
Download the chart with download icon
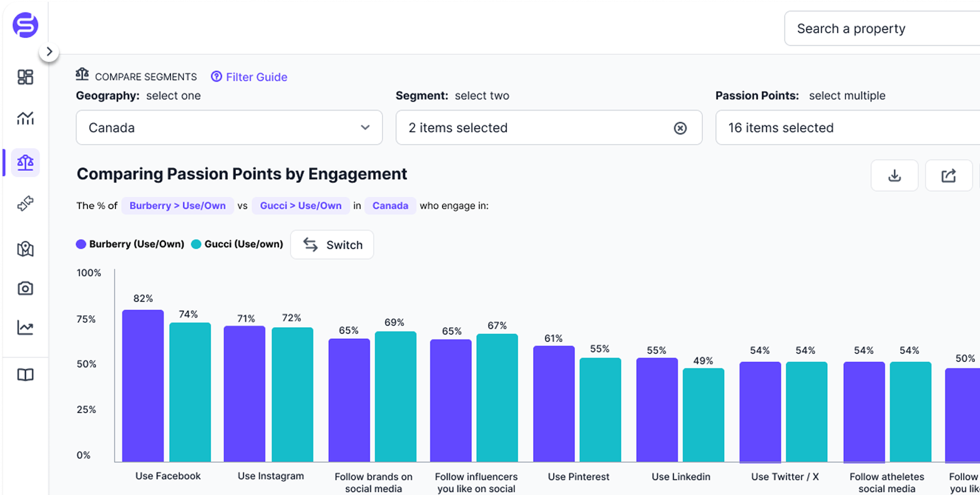pos(894,175)
